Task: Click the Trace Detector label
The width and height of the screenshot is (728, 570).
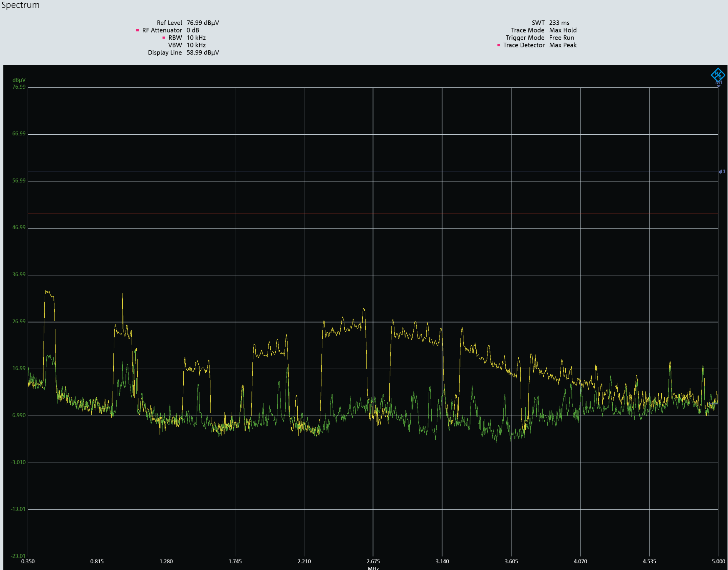Action: coord(524,45)
